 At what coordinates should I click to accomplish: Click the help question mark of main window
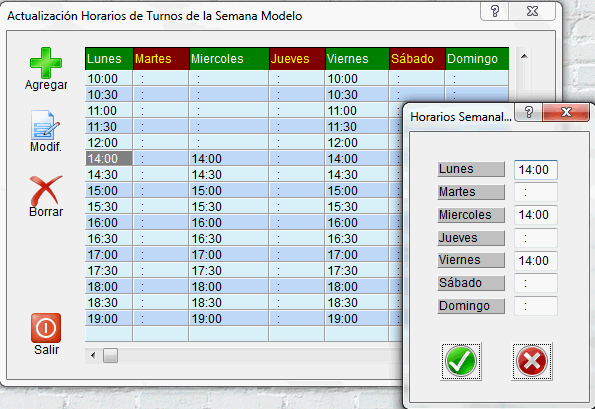(495, 11)
